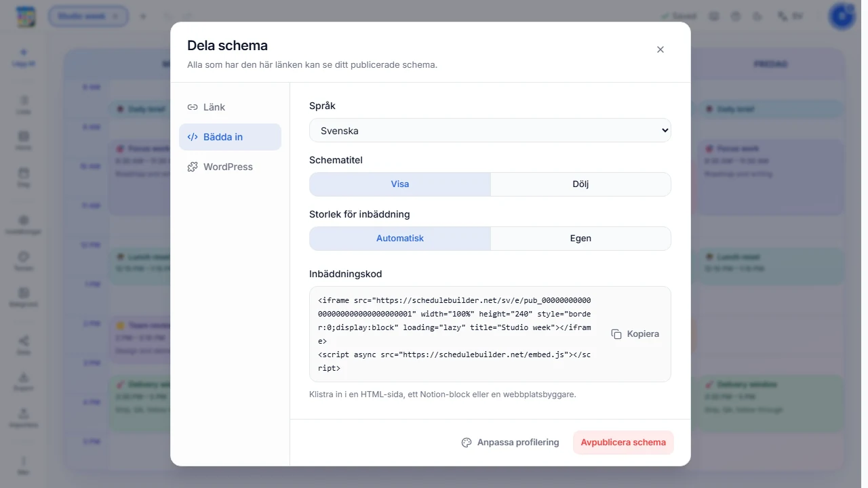Click the Storlek för inbäddning label
This screenshot has height=488, width=868.
tap(359, 214)
